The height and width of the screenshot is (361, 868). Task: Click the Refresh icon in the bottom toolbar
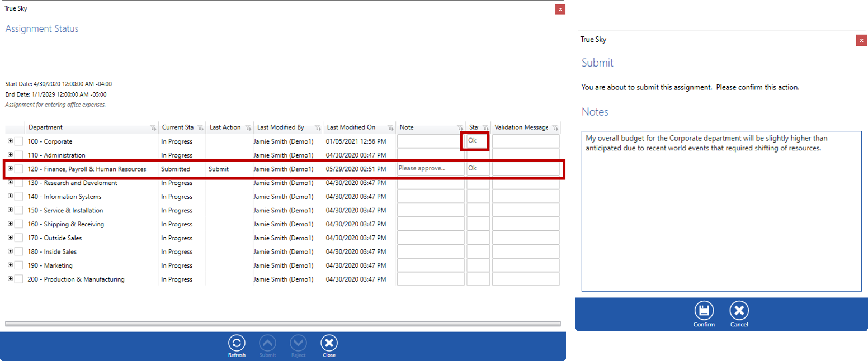[236, 344]
